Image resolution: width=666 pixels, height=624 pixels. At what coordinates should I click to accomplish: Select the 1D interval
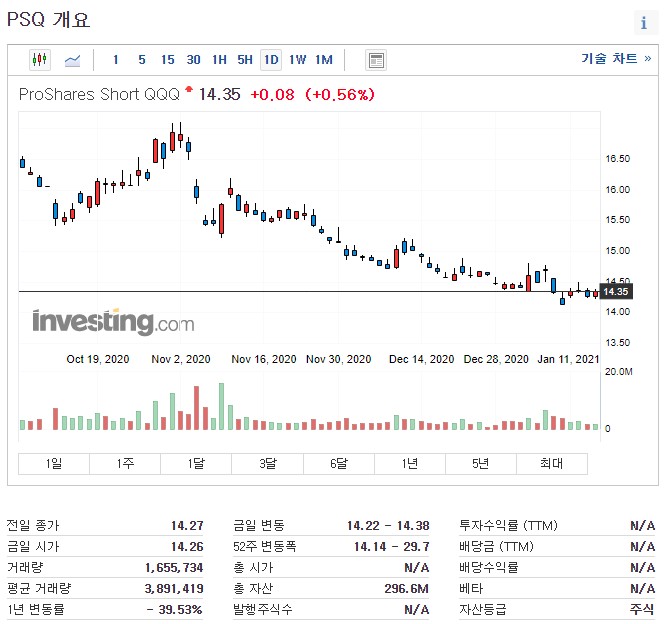[x=271, y=60]
